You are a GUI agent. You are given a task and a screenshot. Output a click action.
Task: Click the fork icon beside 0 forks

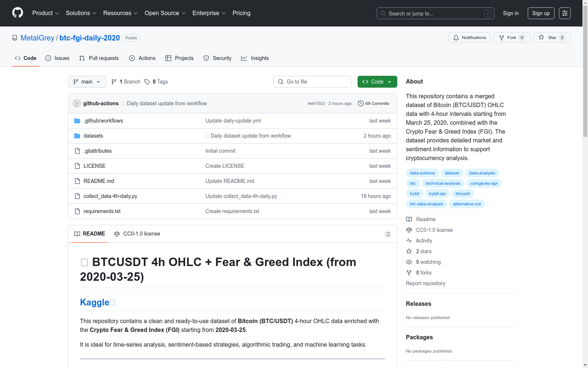(x=409, y=273)
